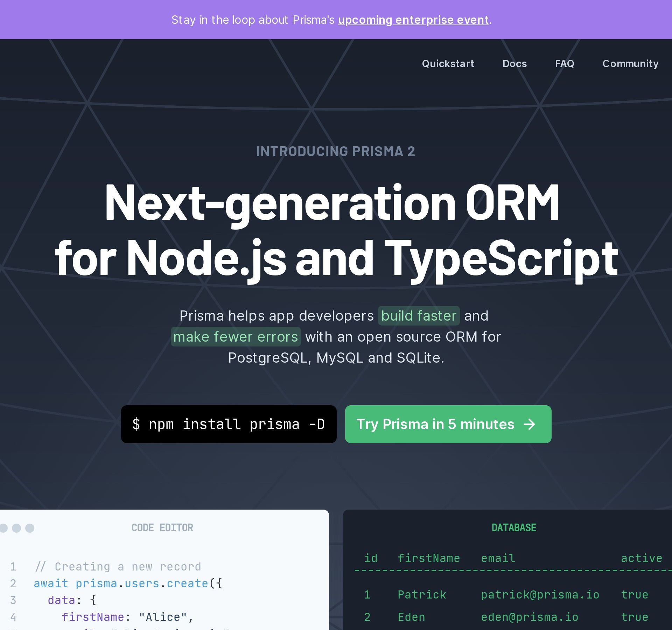This screenshot has height=630, width=672.
Task: Go to Quickstart in the navigation
Action: pos(448,64)
